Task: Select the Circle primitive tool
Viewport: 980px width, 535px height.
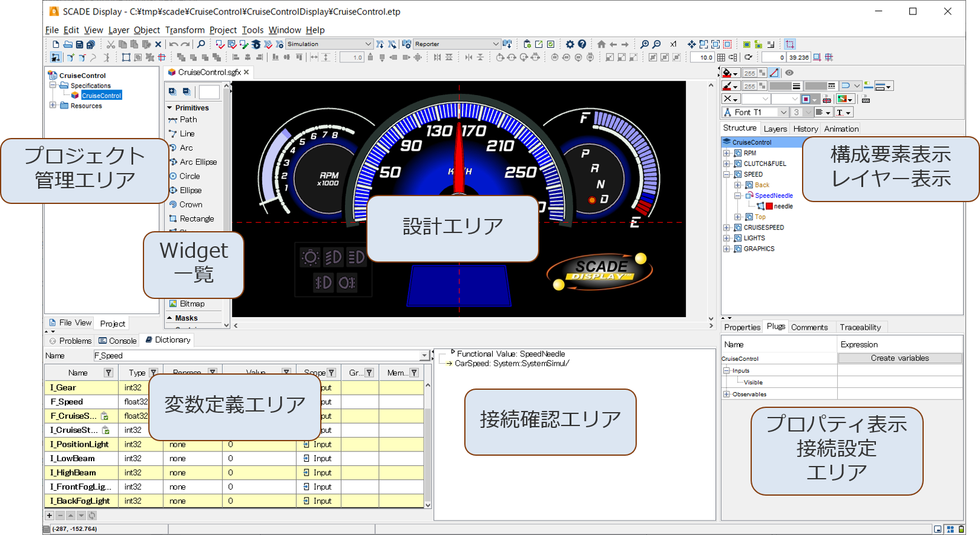Action: pyautogui.click(x=189, y=176)
